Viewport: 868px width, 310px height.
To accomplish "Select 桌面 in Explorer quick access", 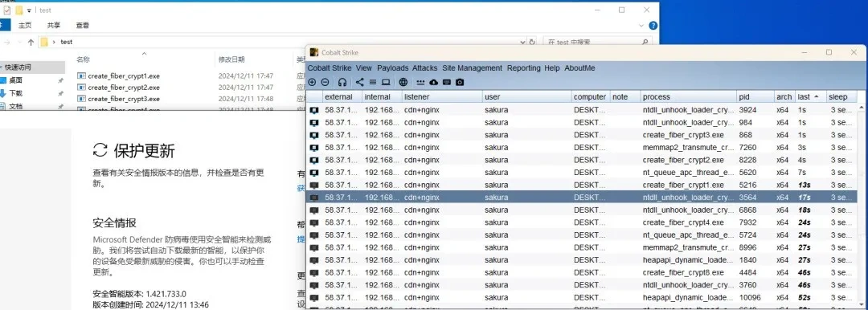I will [x=15, y=80].
